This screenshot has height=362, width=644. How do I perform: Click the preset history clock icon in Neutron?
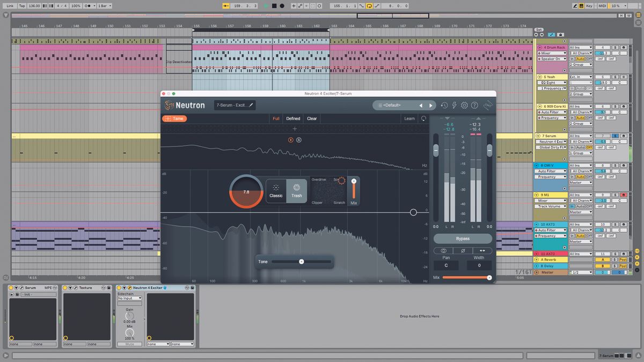(444, 106)
